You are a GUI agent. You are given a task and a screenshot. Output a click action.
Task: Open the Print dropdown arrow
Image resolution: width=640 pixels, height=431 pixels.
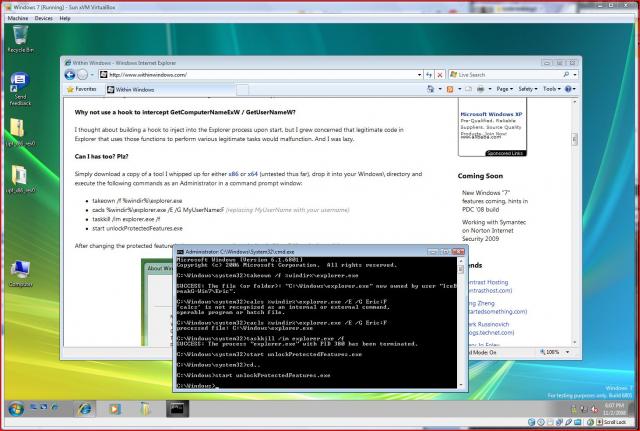[490, 89]
